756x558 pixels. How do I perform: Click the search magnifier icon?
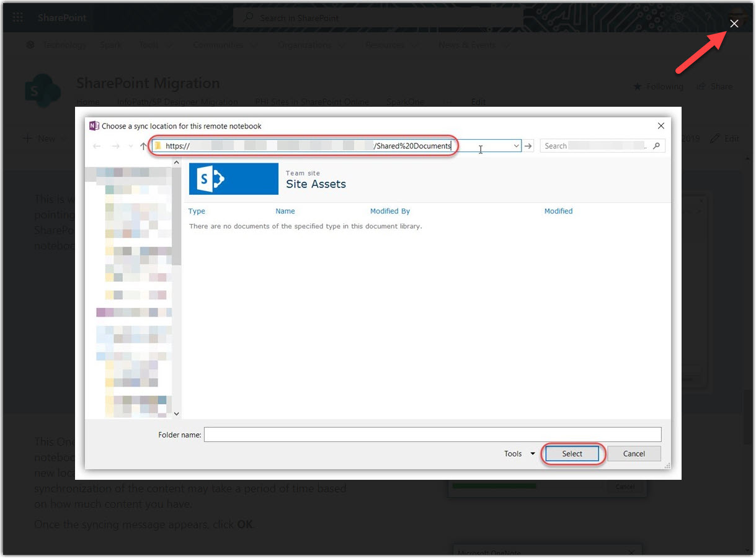click(657, 146)
